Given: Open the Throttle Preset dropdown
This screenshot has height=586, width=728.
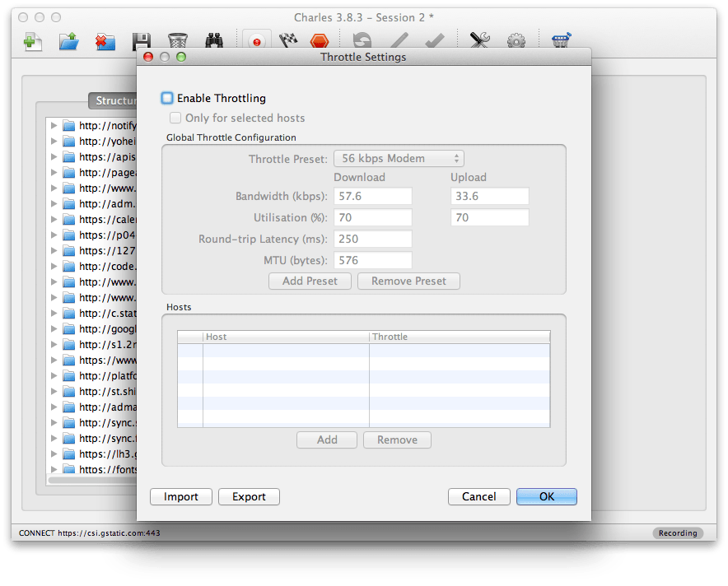Looking at the screenshot, I should [399, 159].
